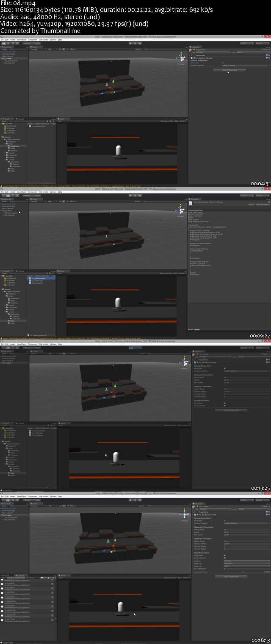Click Pivot toggle in the 00:18:13 frame

(x=27, y=500)
